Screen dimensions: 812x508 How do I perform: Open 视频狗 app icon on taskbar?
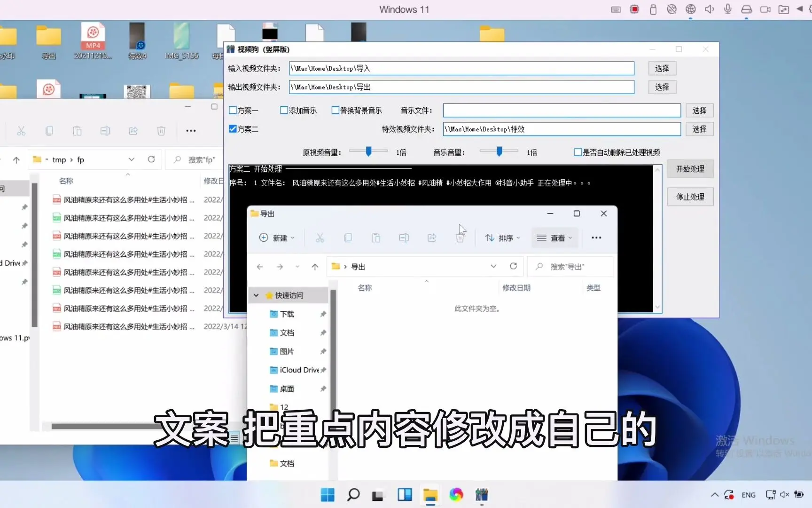pos(482,495)
